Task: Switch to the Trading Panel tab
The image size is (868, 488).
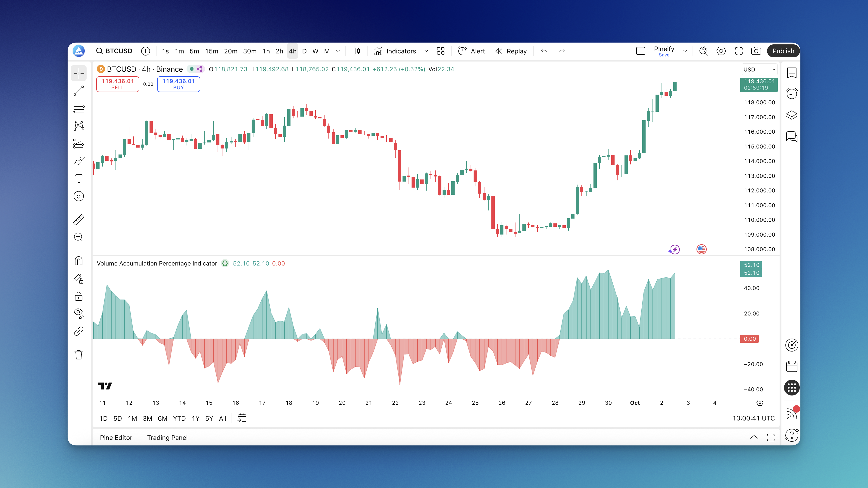Action: (167, 438)
